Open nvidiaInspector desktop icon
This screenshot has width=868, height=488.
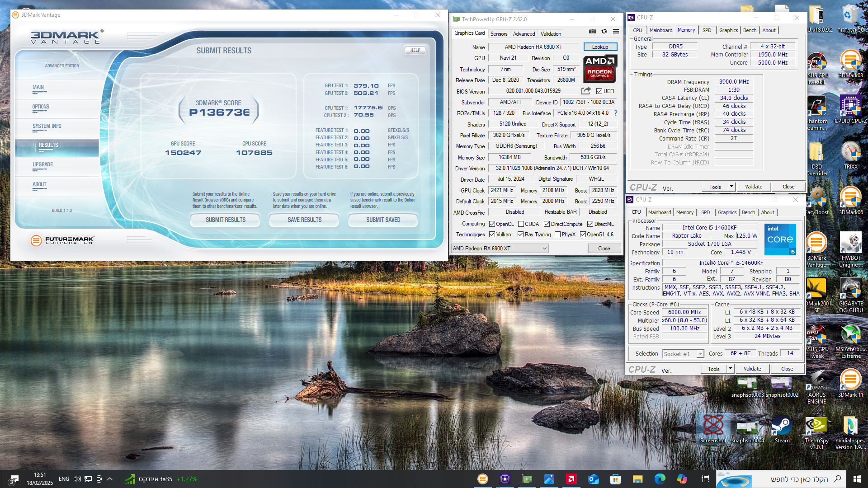[x=850, y=433]
